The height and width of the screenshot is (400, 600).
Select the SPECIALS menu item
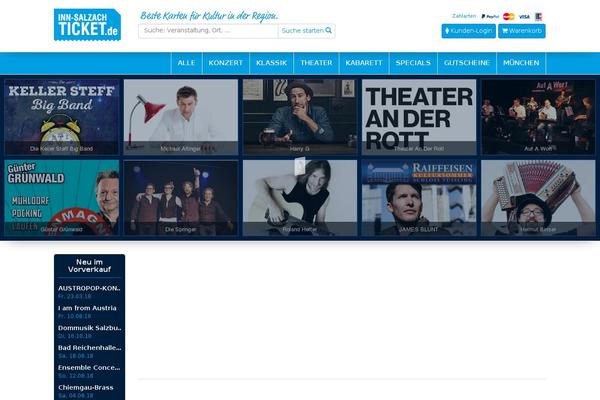tap(413, 63)
